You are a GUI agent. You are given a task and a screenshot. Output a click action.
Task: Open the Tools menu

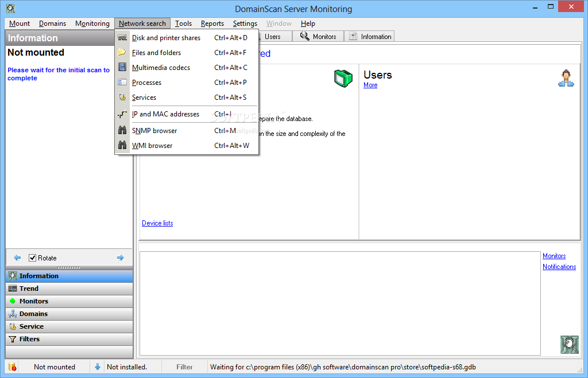[183, 23]
